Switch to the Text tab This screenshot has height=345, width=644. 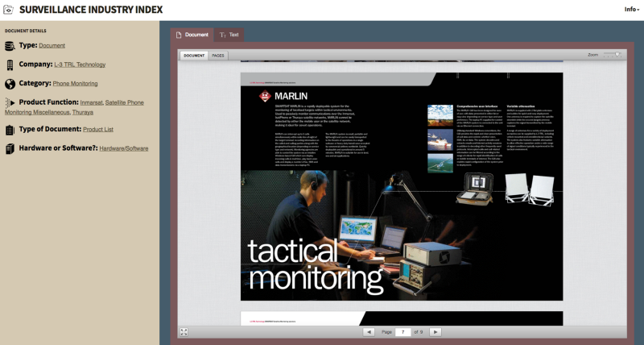229,35
